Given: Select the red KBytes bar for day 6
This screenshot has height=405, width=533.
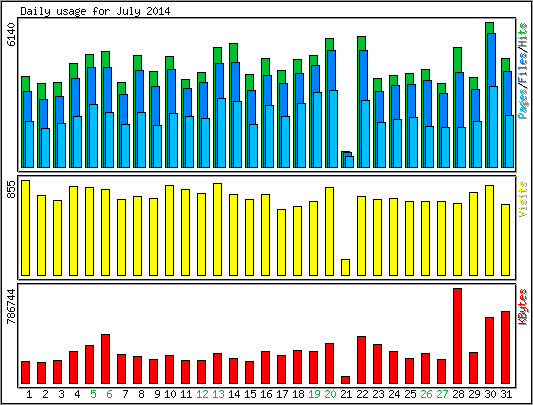Looking at the screenshot, I should coord(105,359).
